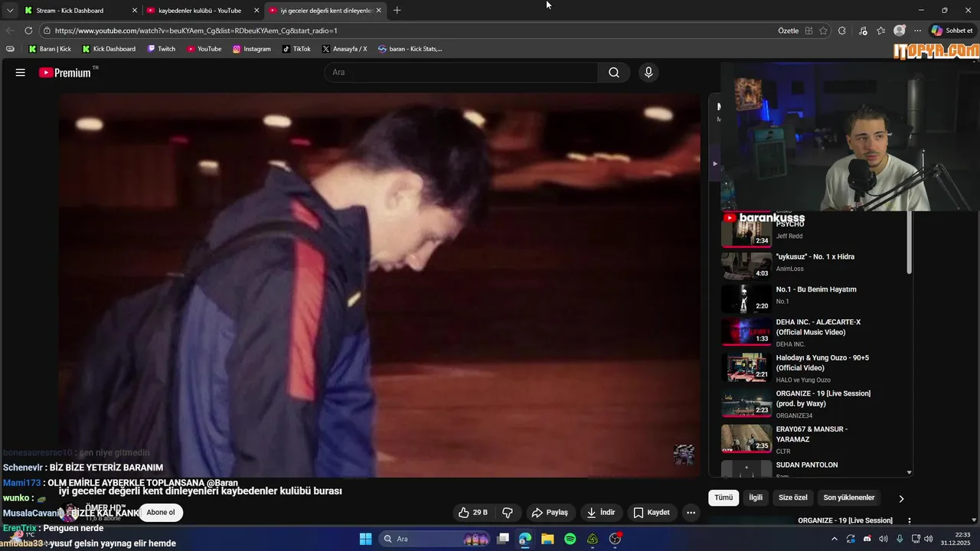The image size is (980, 551).
Task: Open the YouTube hamburger guide menu
Action: click(21, 73)
